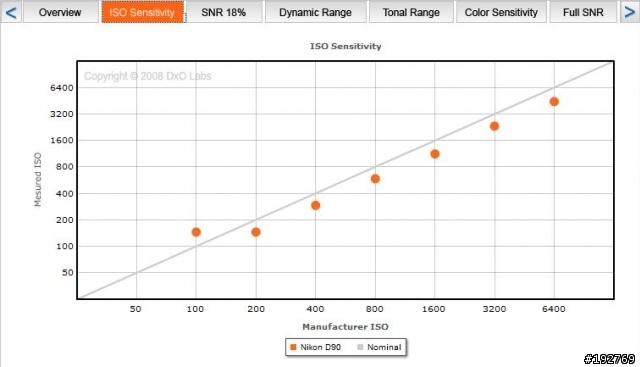Viewport: 640px width, 367px height.
Task: Select the ISO Sensitivity tab
Action: click(142, 12)
